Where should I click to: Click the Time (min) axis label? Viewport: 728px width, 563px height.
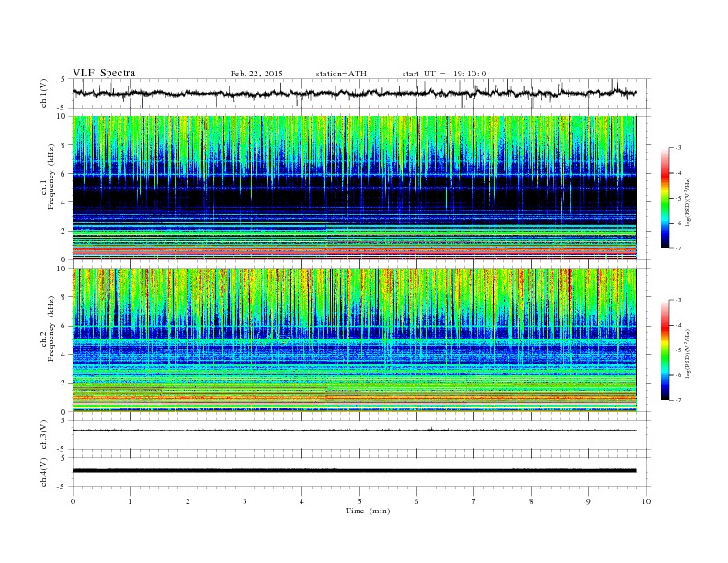click(368, 511)
